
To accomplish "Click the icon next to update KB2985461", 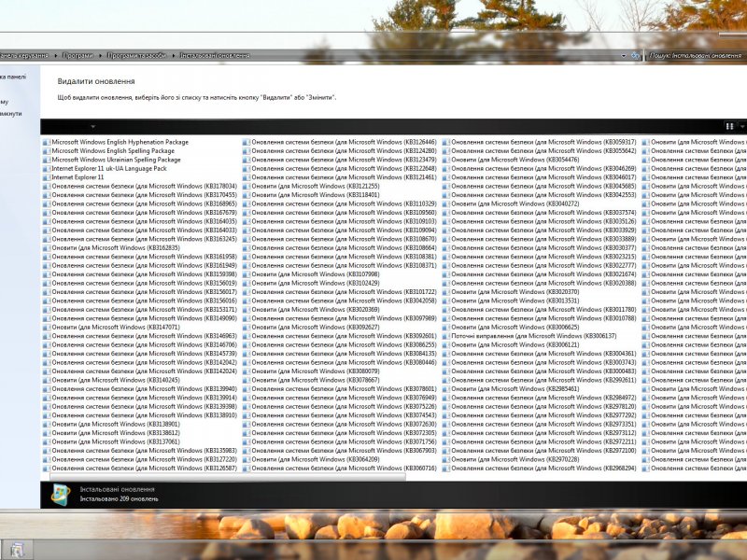I will tap(446, 388).
